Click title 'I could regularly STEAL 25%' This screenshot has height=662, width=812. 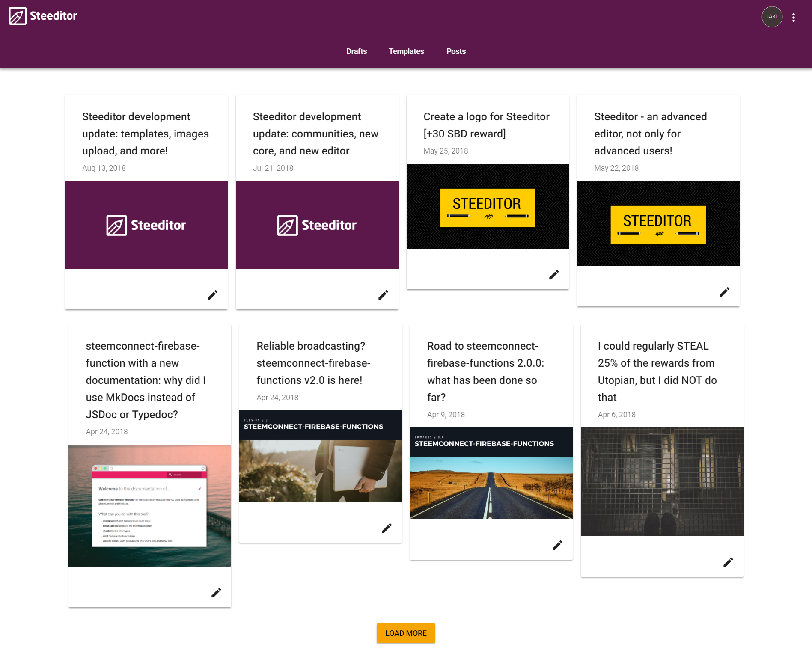[657, 371]
